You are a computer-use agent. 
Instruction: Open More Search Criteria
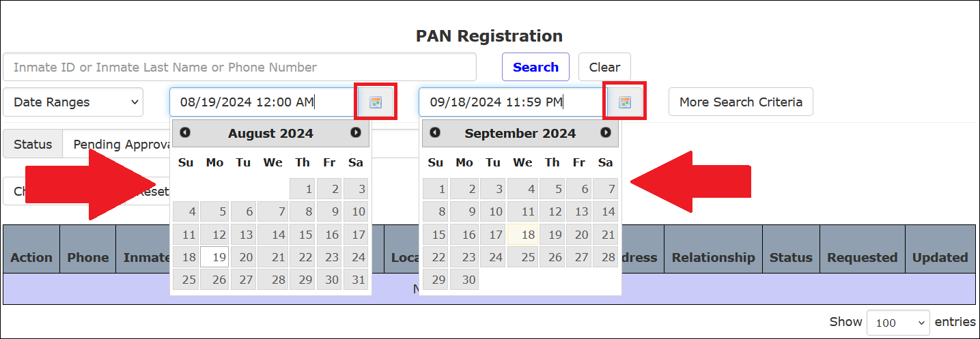tap(741, 102)
